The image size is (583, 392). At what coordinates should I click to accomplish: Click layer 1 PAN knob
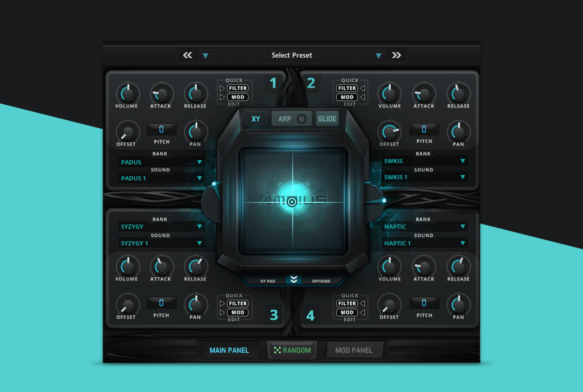[x=196, y=132]
